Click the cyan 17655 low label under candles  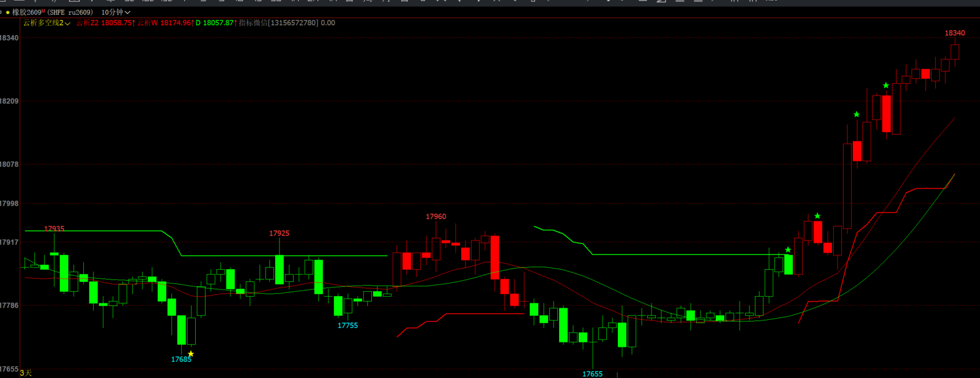[x=592, y=374]
